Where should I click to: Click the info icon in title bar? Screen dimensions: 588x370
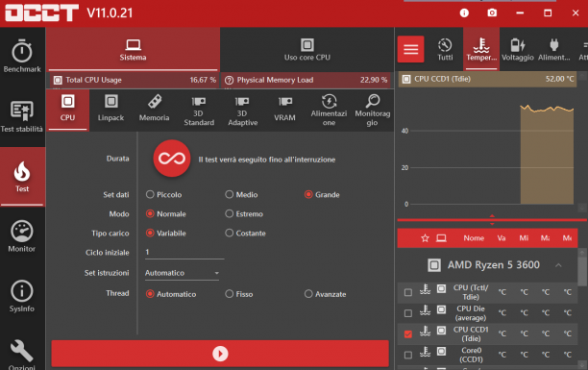point(464,13)
